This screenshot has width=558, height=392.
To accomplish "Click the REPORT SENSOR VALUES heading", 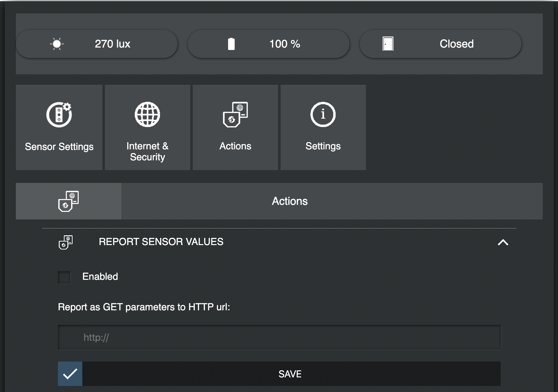I will coord(161,242).
